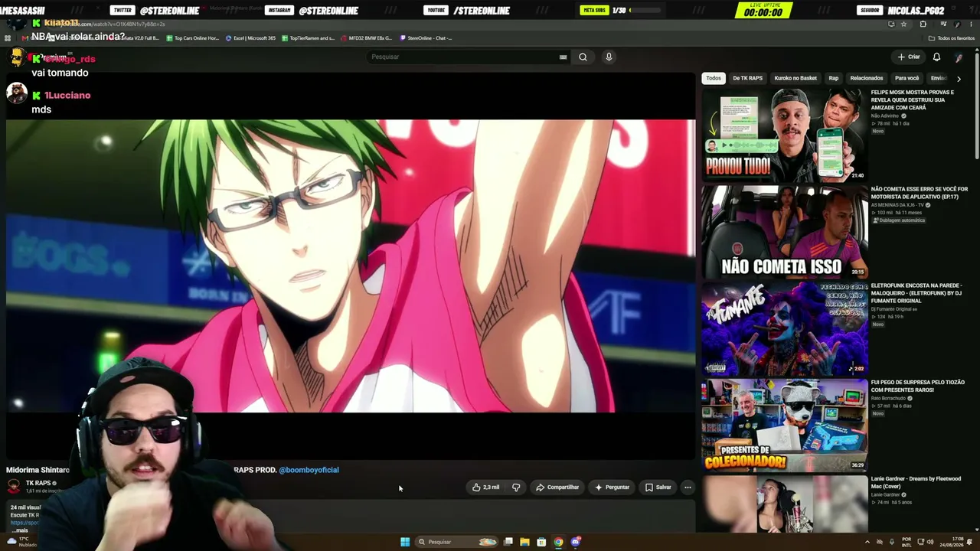Click the Windows taskbar 'Pesquisar' search box
This screenshot has height=551, width=980.
(456, 542)
